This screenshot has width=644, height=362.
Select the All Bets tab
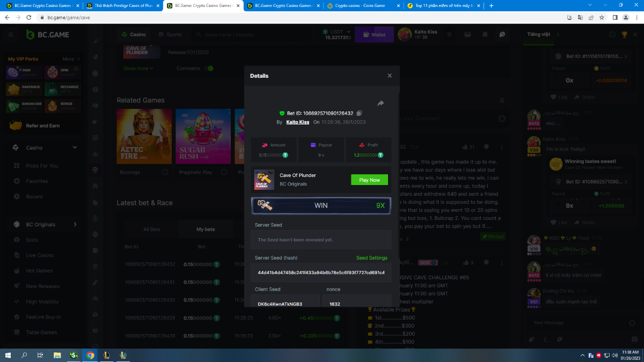152,230
